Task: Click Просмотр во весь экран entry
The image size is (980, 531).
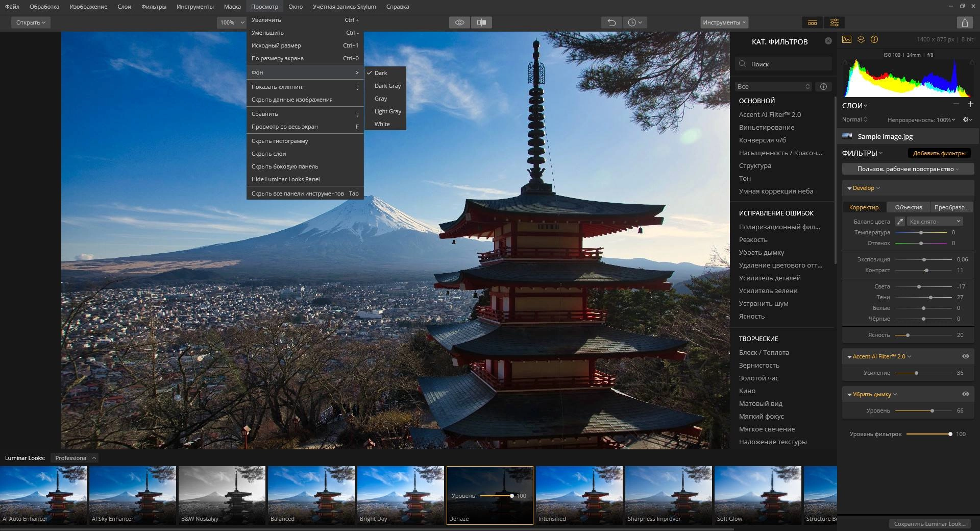Action: [x=305, y=127]
